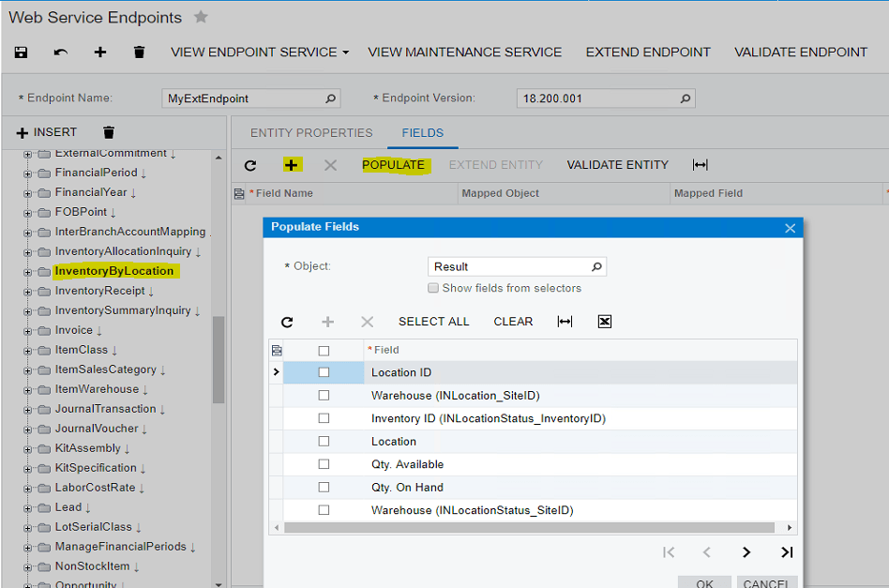
Task: Expand the InventoryReceipt tree node
Action: [x=27, y=292]
